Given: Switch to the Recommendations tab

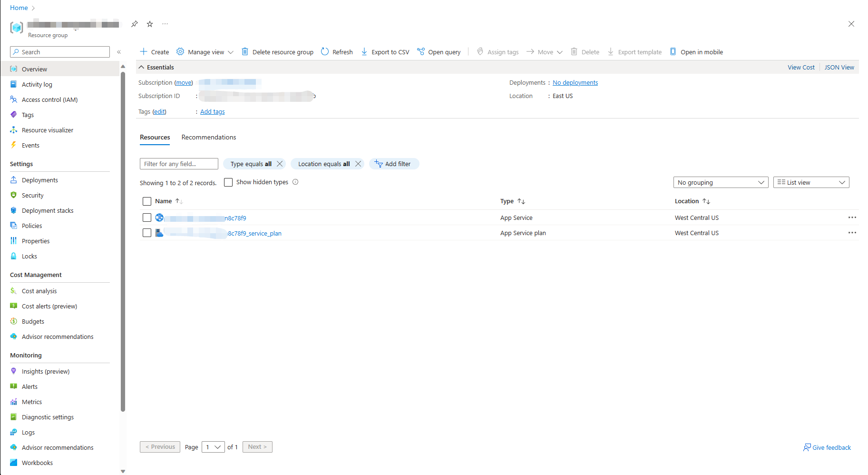Looking at the screenshot, I should [x=209, y=137].
